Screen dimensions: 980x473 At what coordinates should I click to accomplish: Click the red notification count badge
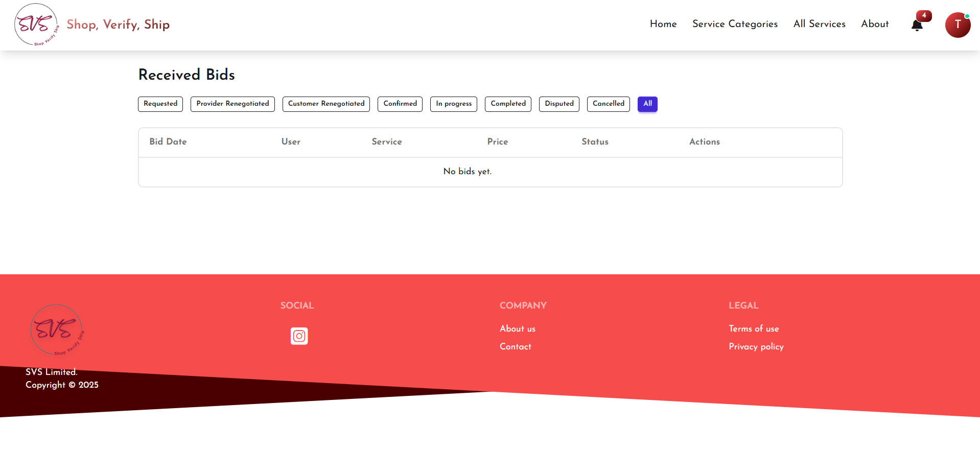(924, 16)
